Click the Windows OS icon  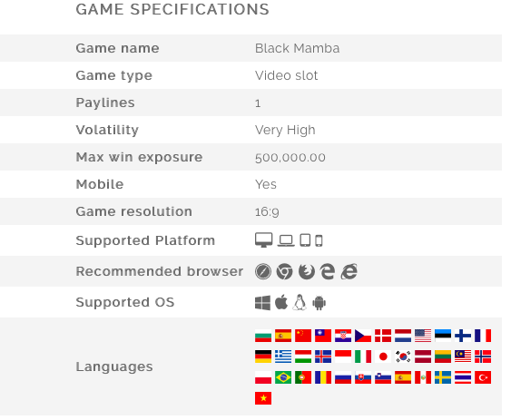tap(262, 303)
